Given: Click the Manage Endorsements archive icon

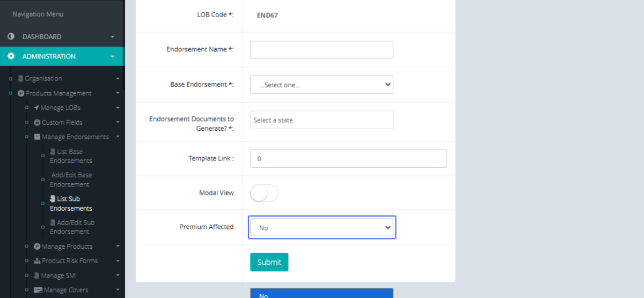Looking at the screenshot, I should coord(37,137).
